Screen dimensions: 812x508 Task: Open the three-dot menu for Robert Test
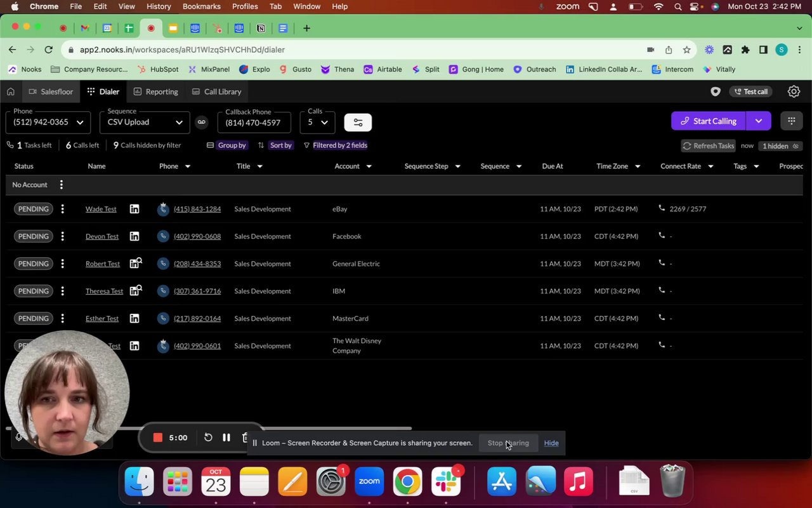pyautogui.click(x=62, y=264)
